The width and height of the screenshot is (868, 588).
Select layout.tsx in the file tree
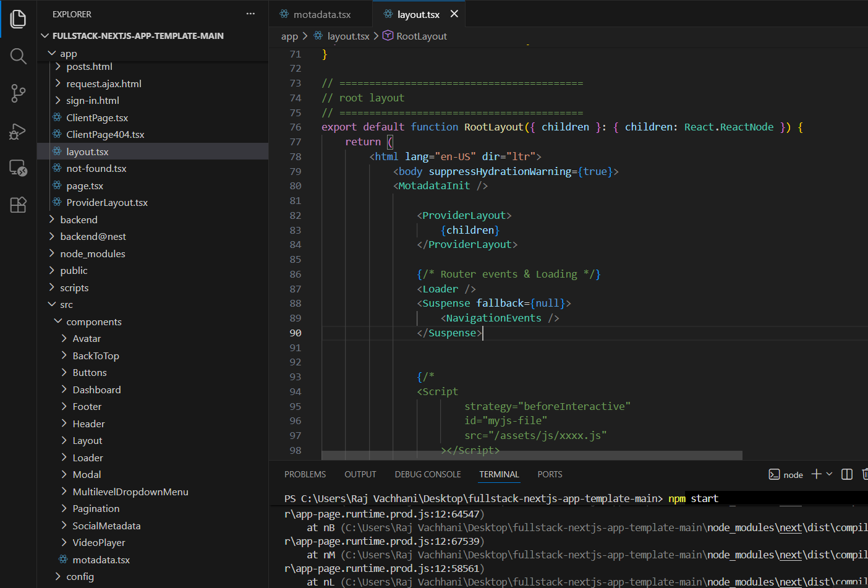tap(153, 151)
